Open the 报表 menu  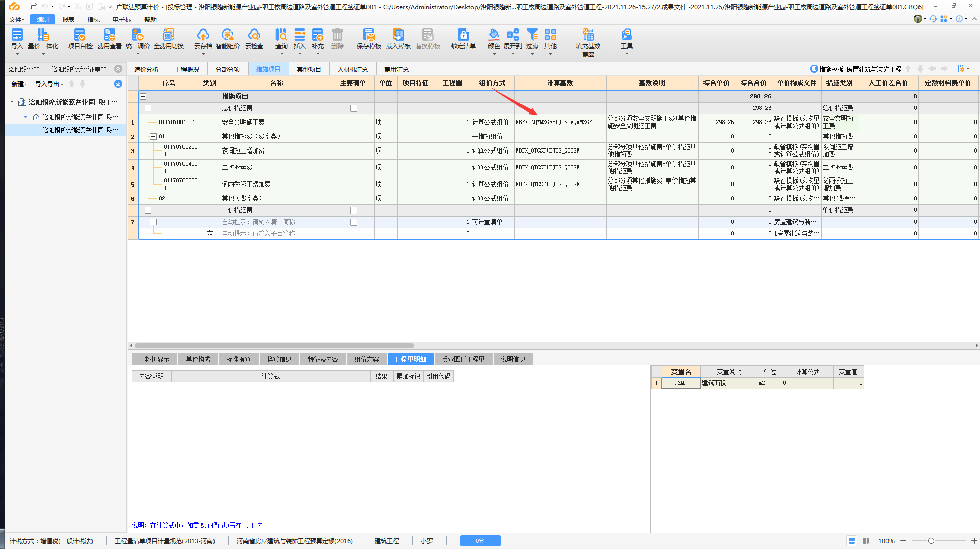point(68,19)
